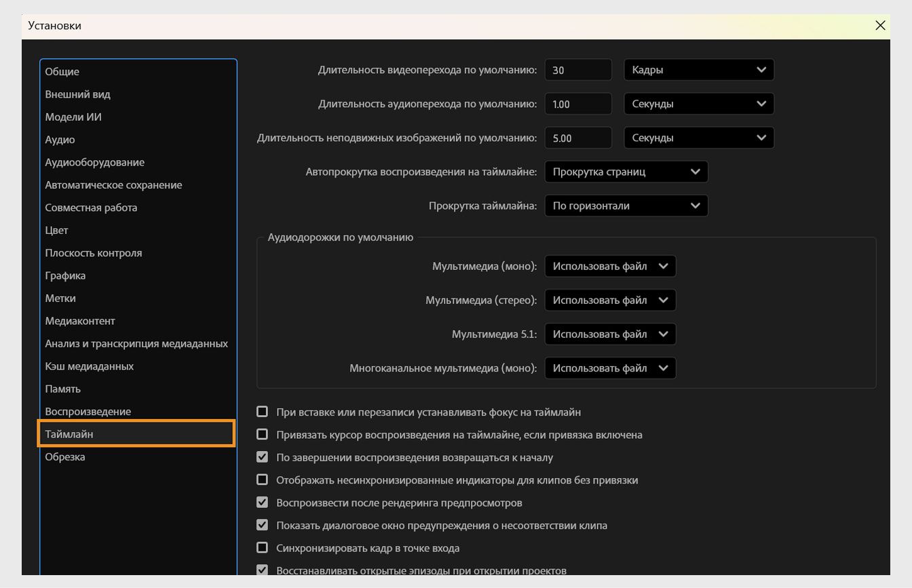Enable Отображать несинхронизированные индикаторы checkbox
This screenshot has height=588, width=912.
point(262,479)
